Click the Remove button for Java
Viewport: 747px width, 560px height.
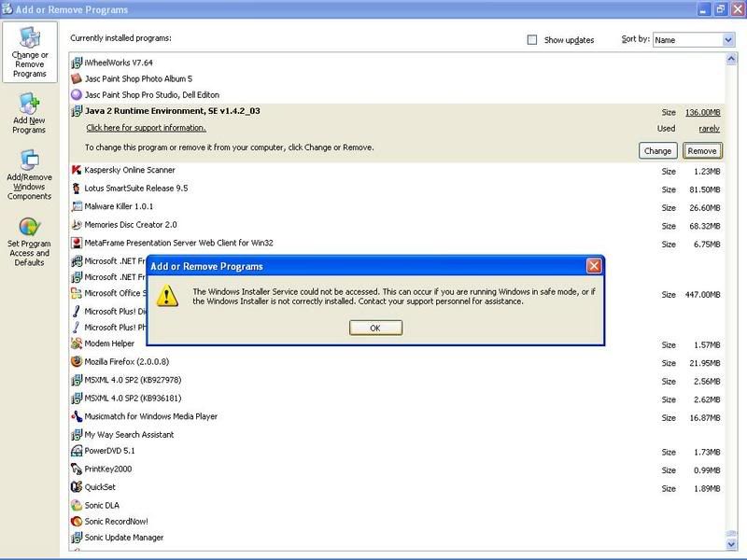(702, 151)
